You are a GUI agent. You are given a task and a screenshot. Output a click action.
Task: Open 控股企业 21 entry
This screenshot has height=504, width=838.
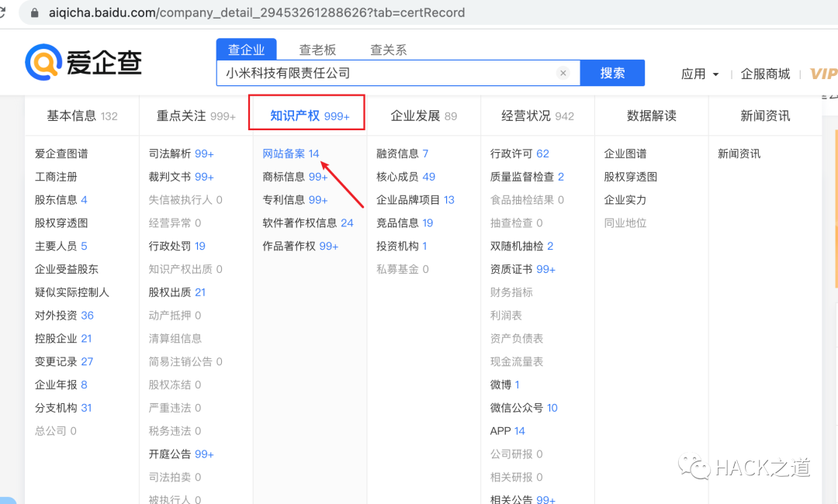[x=63, y=339]
